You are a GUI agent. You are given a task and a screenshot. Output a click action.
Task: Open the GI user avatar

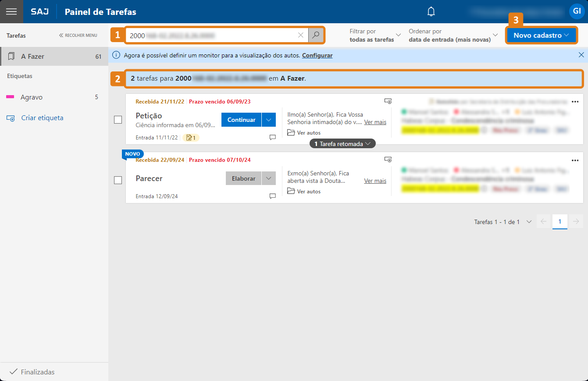(576, 11)
